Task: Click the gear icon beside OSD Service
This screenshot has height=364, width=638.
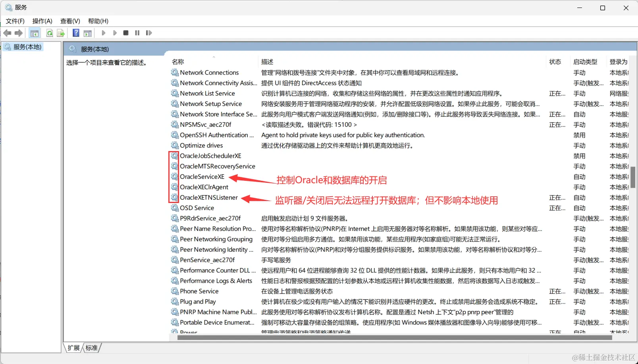Action: point(175,208)
